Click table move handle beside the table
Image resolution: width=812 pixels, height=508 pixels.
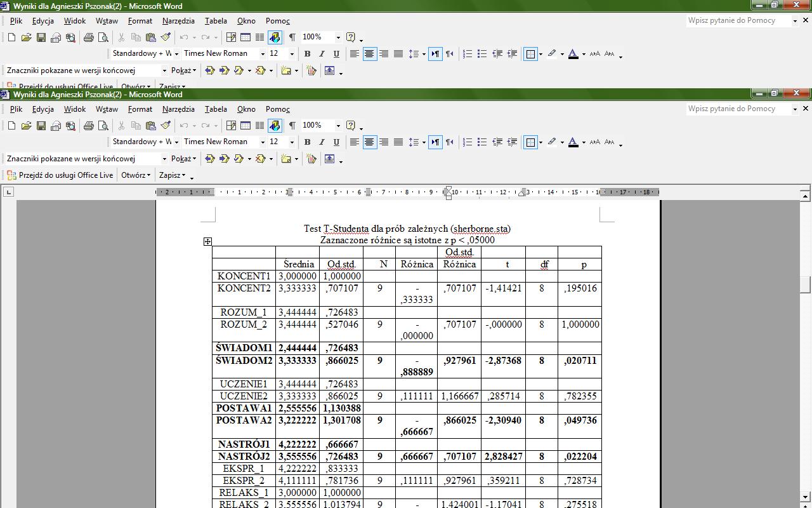tap(207, 241)
